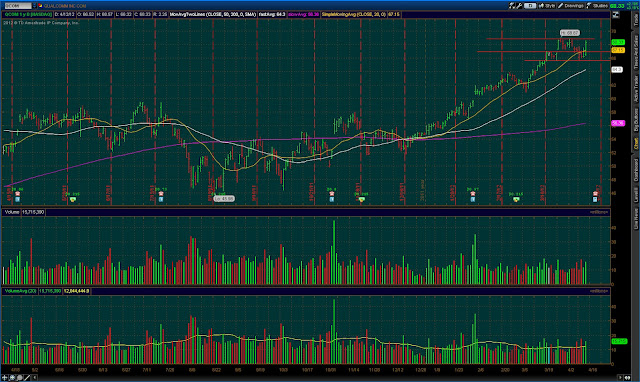640x382 pixels.
Task: Click the left scroll arrow of time axis
Action: [34, 378]
